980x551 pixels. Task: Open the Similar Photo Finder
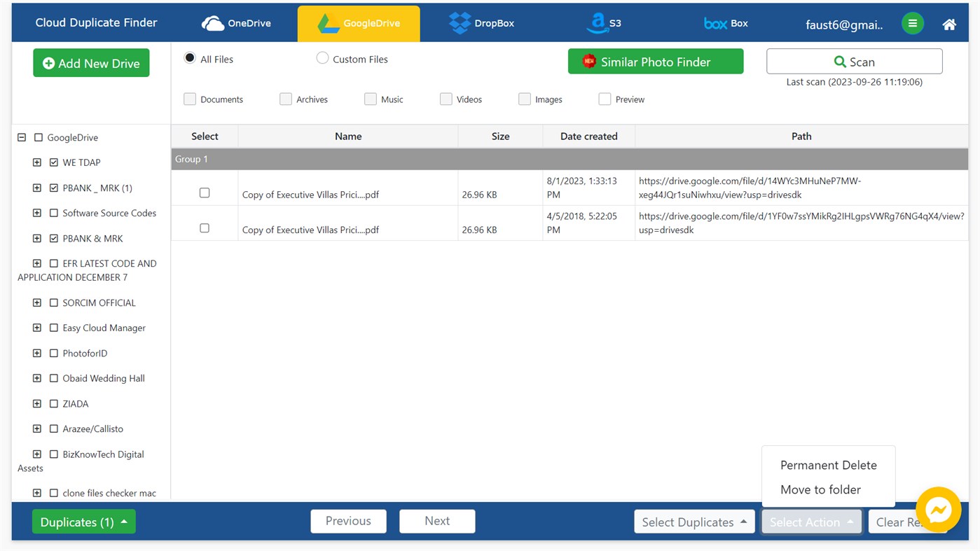pos(655,61)
